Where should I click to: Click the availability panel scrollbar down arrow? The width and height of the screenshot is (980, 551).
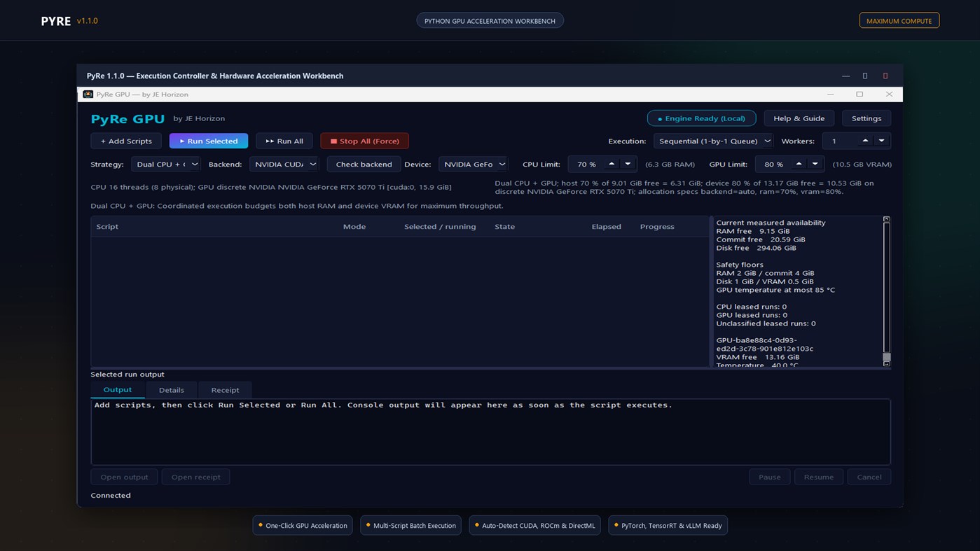pyautogui.click(x=886, y=363)
